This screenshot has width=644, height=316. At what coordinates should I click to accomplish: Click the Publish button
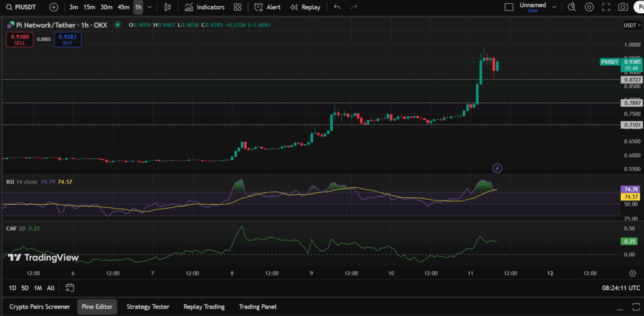coord(639,7)
